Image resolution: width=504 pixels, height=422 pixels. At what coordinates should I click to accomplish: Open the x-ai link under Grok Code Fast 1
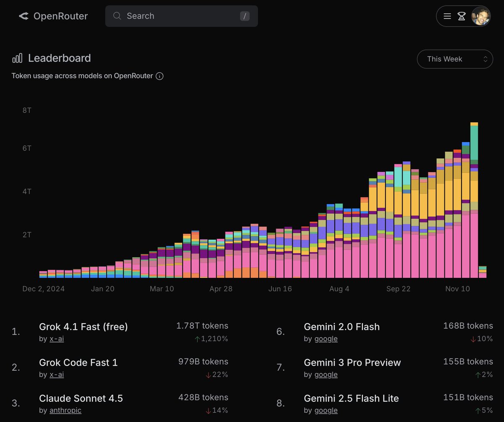pyautogui.click(x=57, y=375)
